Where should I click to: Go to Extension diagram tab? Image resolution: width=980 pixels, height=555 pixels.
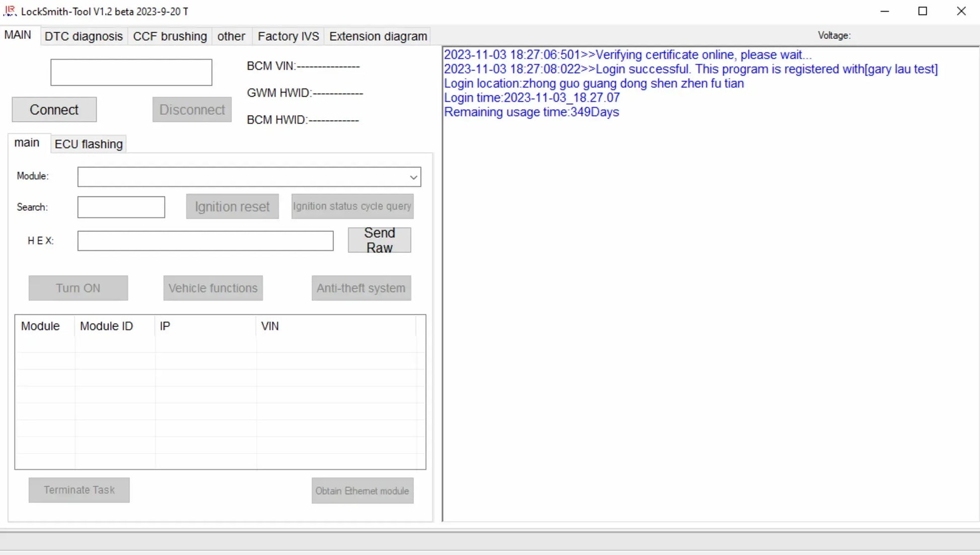378,36
